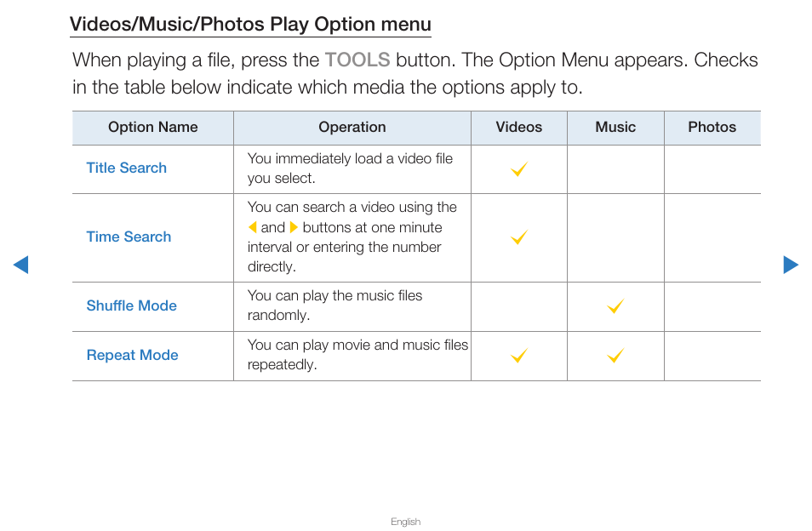Click the Photos column header
This screenshot has height=531, width=812.
tap(712, 128)
